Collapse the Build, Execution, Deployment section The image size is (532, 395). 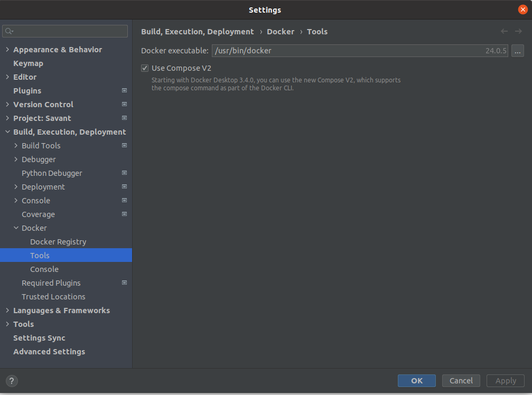(x=7, y=132)
